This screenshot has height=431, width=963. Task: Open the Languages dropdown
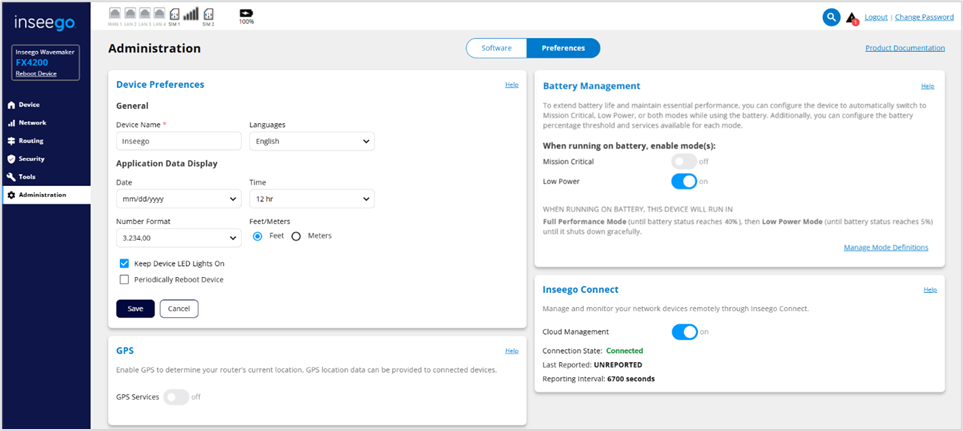pos(311,142)
